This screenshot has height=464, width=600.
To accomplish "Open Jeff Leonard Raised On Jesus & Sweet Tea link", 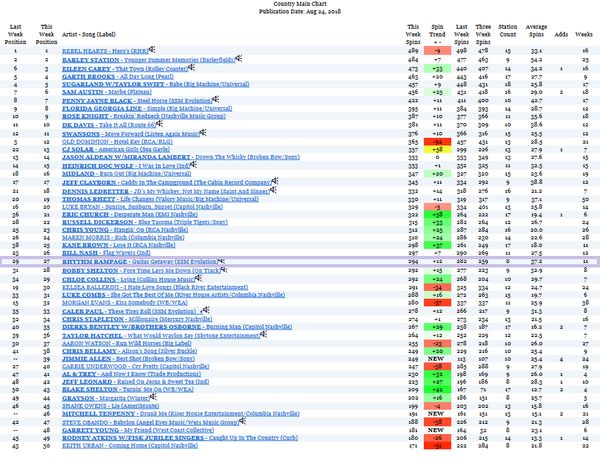I will pos(136,382).
